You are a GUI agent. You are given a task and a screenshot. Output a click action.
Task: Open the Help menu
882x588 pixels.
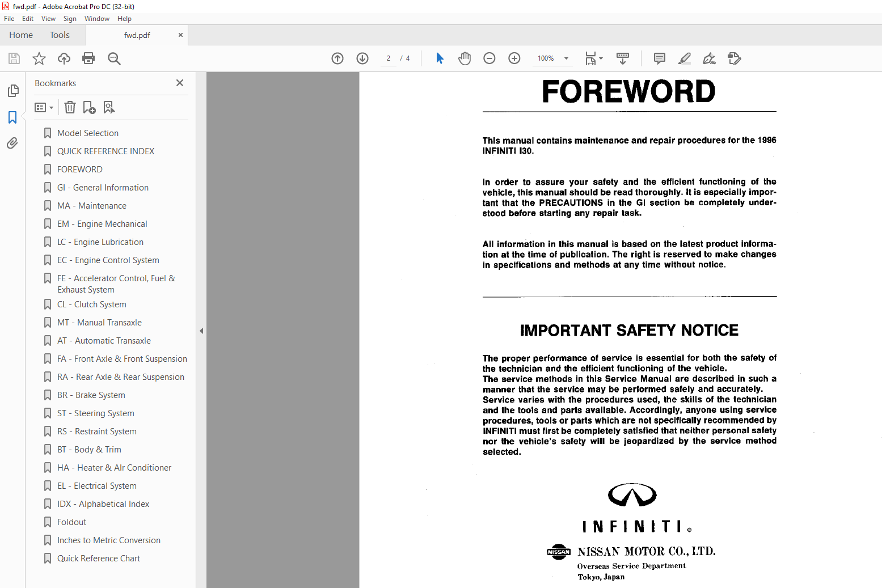pos(124,19)
